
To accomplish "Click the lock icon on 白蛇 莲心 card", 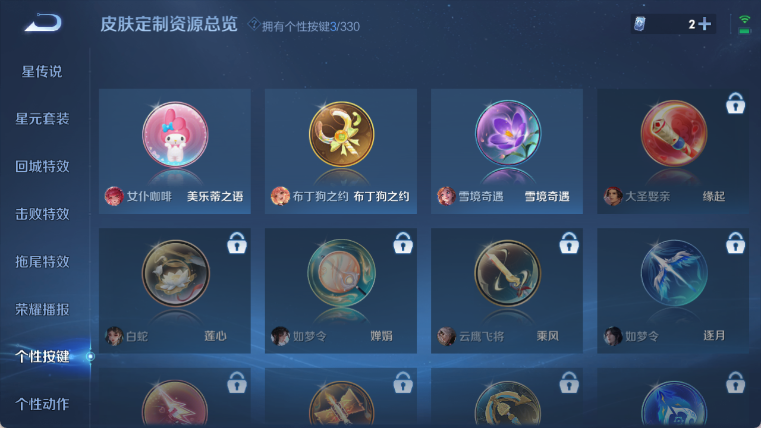I will click(237, 243).
